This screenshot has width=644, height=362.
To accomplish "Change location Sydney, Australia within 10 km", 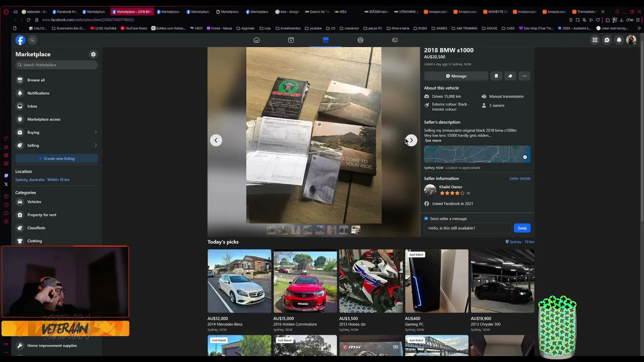I will tap(42, 179).
